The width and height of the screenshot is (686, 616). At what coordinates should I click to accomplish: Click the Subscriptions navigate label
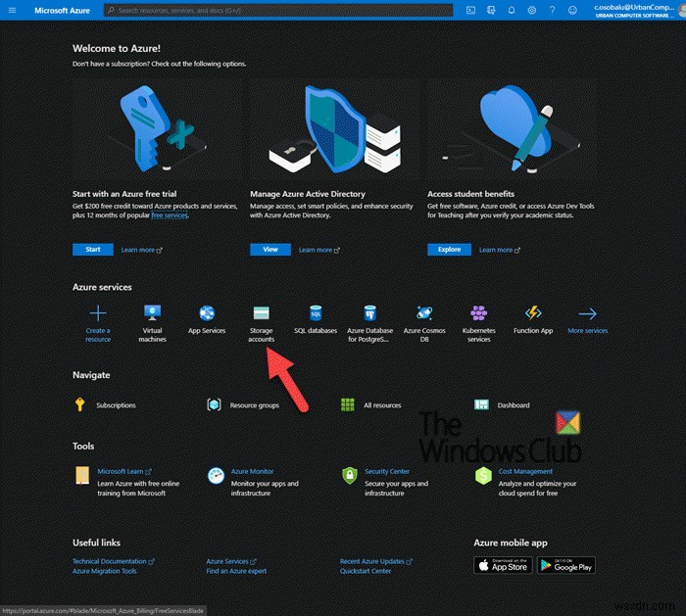[116, 405]
